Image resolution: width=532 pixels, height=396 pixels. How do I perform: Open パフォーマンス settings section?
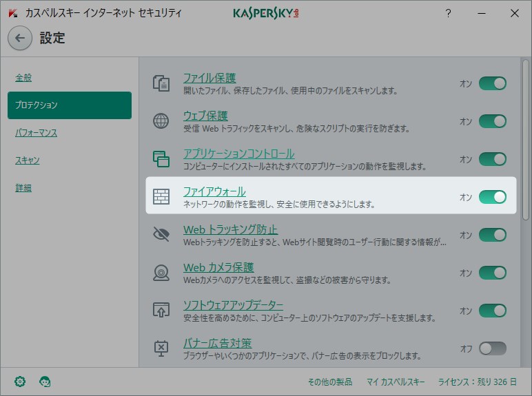[36, 132]
